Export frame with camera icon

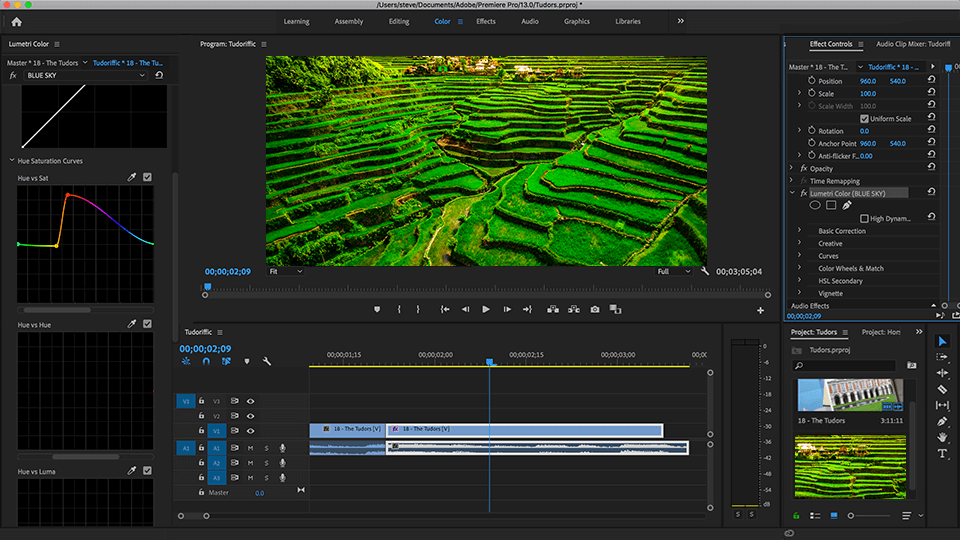tap(594, 310)
